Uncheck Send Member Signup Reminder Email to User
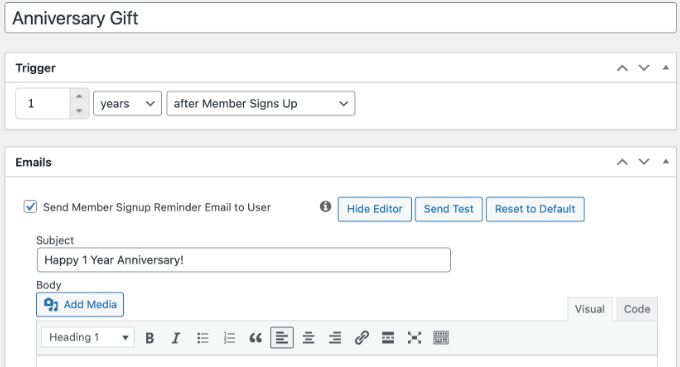Image resolution: width=680 pixels, height=367 pixels. tap(30, 206)
